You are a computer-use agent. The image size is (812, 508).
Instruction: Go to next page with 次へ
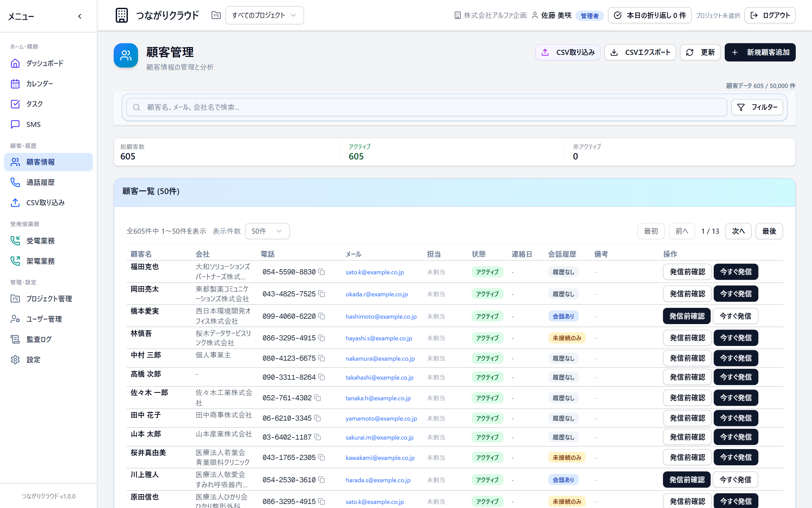click(738, 231)
